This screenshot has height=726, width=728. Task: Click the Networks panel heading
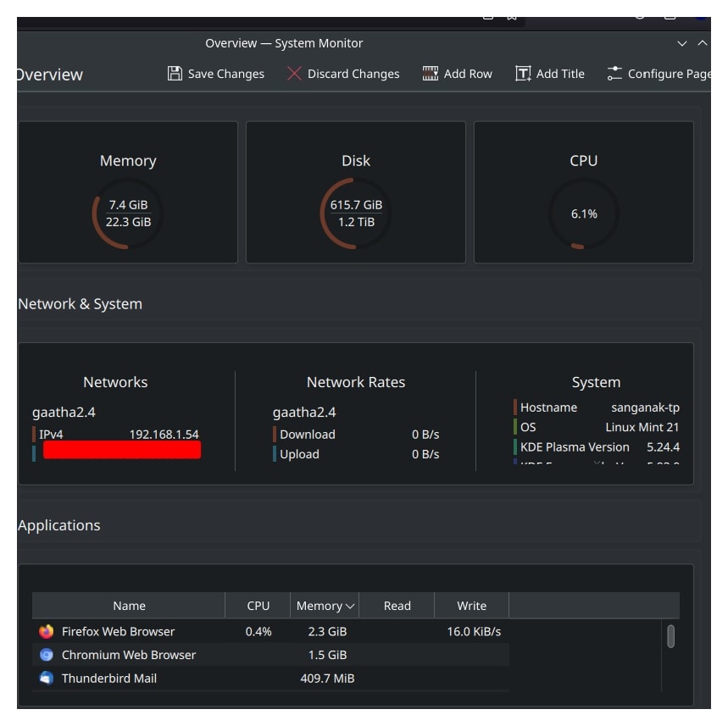pyautogui.click(x=115, y=382)
